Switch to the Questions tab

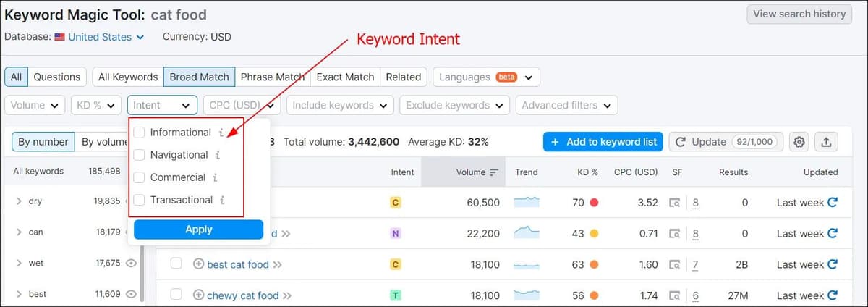click(57, 77)
